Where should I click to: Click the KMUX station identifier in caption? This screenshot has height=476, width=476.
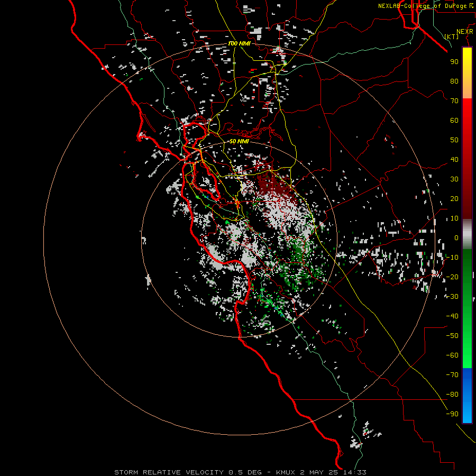pos(286,472)
